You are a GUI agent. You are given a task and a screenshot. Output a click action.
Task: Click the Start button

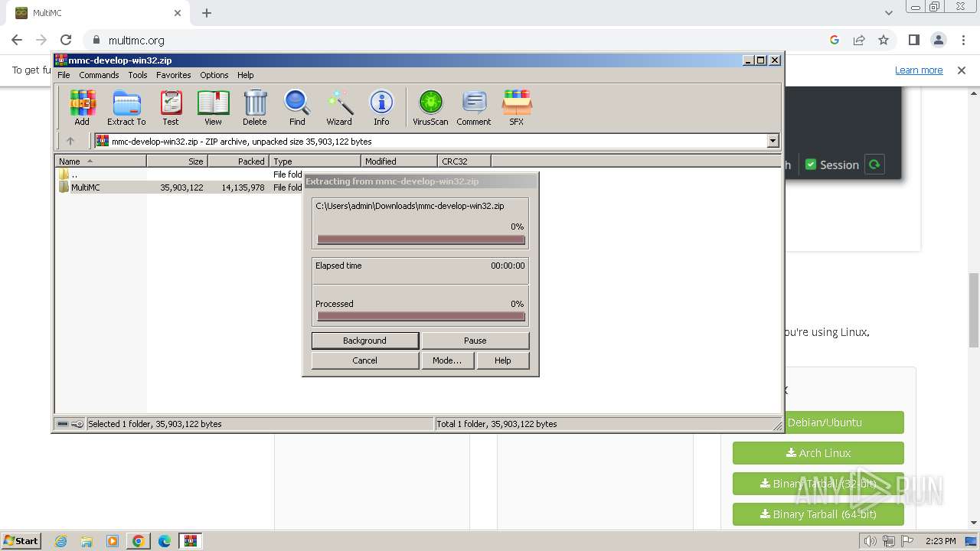21,541
